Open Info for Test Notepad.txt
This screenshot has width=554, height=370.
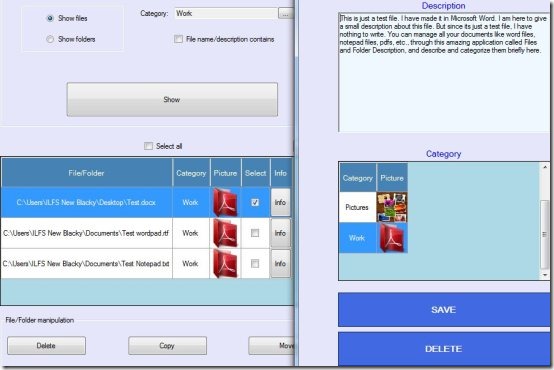pos(281,264)
